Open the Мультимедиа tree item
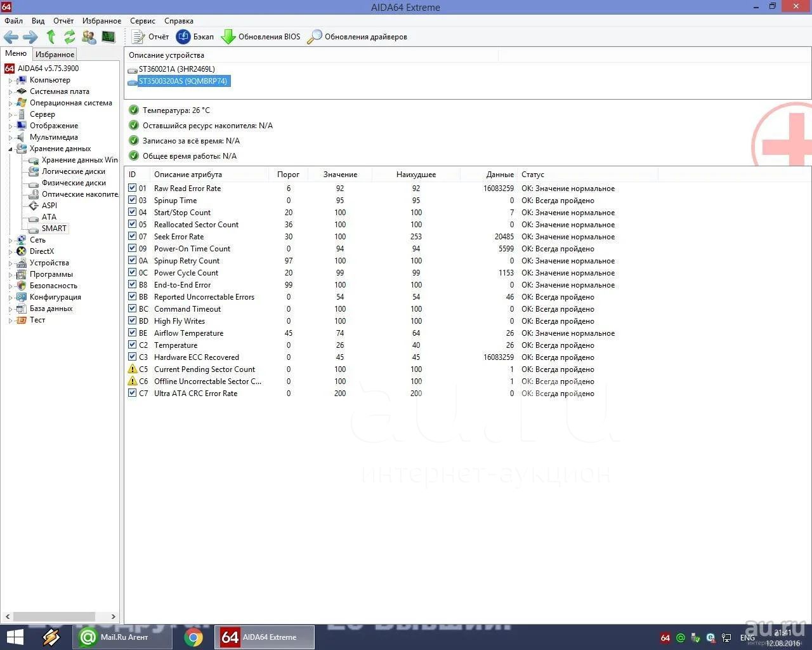The height and width of the screenshot is (650, 812). coord(48,137)
